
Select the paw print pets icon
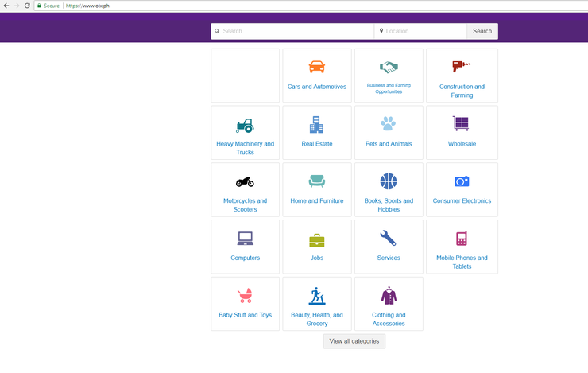388,124
